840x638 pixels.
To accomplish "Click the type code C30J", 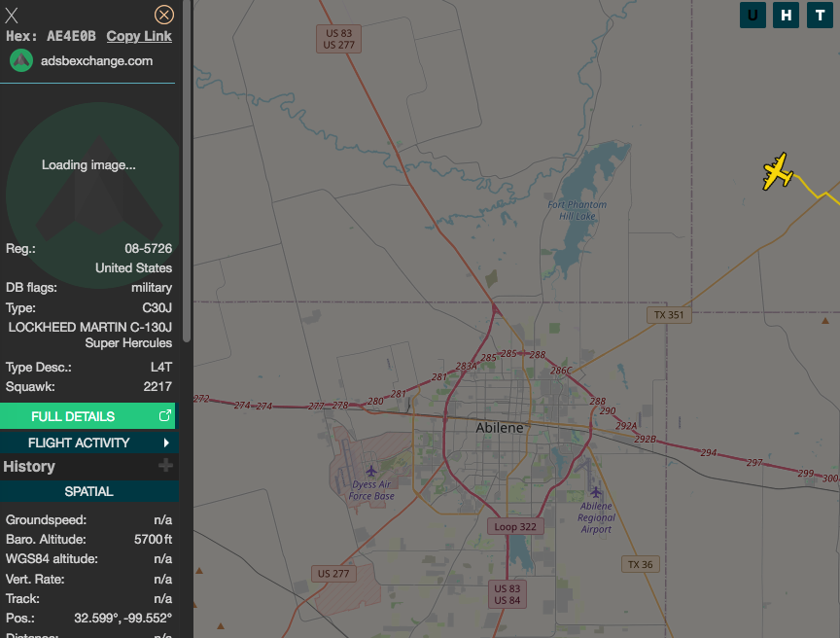I will [x=157, y=308].
